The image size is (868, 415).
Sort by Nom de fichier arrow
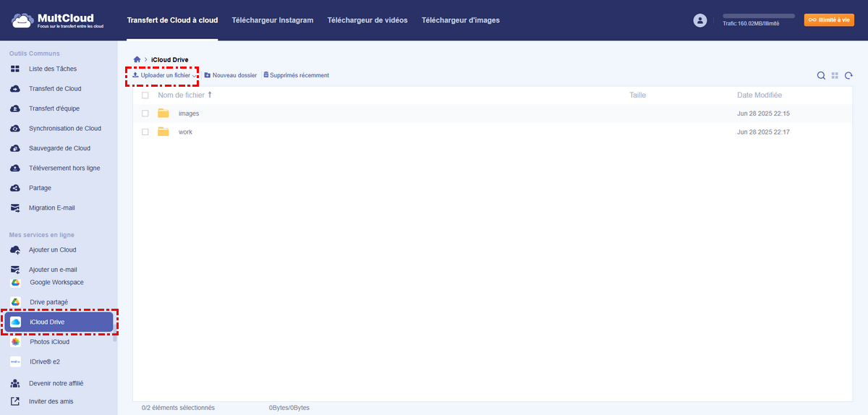tap(210, 95)
